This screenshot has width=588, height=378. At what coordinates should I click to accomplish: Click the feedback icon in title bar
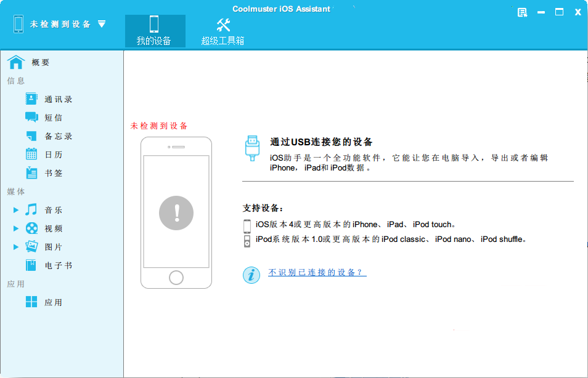click(x=523, y=12)
